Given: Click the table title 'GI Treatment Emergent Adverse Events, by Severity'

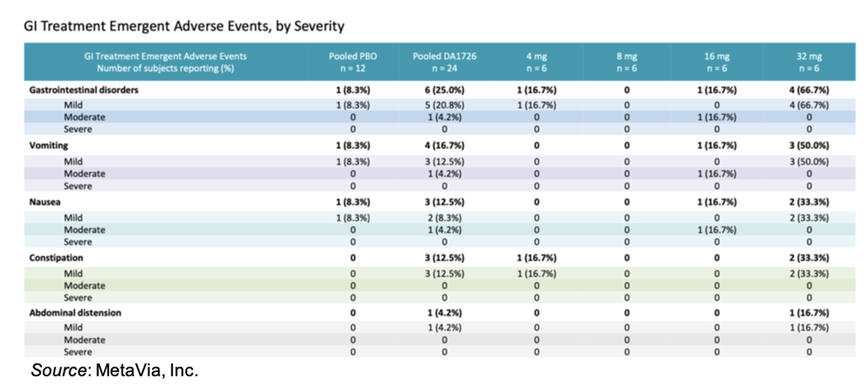Looking at the screenshot, I should click(x=184, y=27).
